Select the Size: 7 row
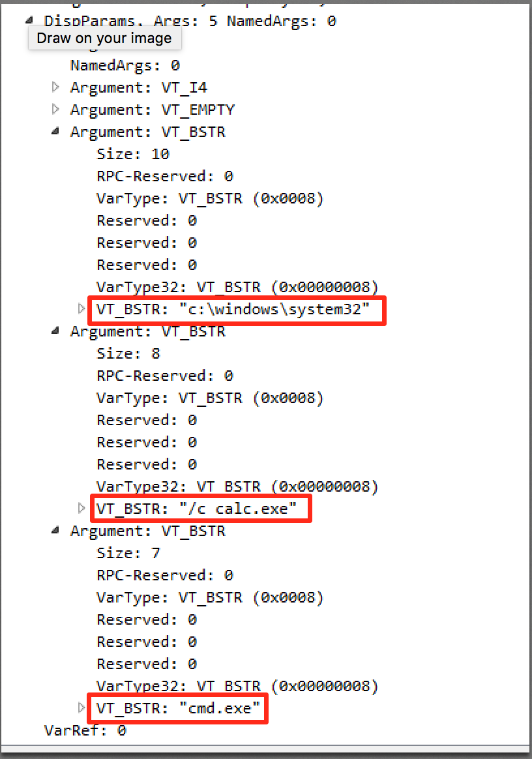 point(128,553)
